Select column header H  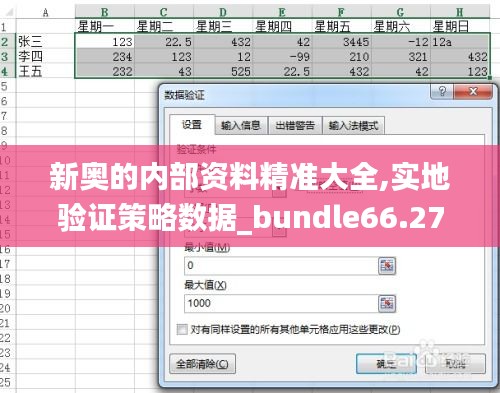point(460,13)
